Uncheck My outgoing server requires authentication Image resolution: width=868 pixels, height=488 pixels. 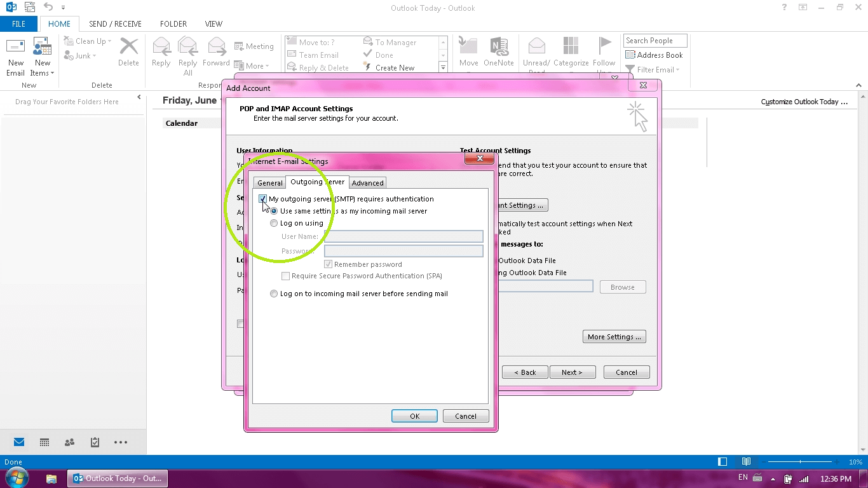[263, 199]
